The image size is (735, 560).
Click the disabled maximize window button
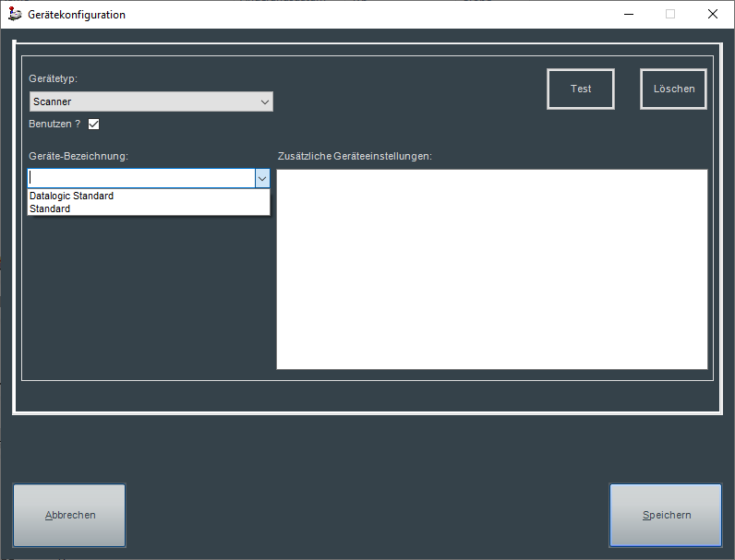(x=670, y=14)
